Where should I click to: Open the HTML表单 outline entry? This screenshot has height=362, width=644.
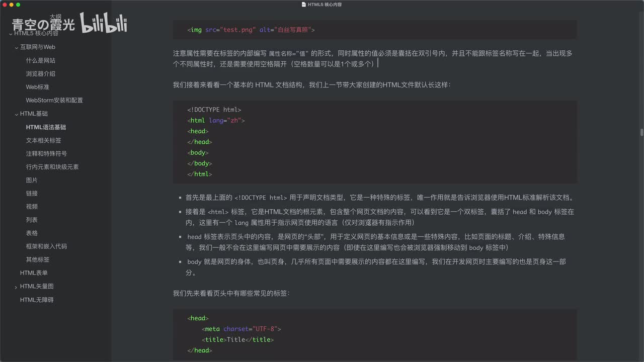(x=34, y=273)
